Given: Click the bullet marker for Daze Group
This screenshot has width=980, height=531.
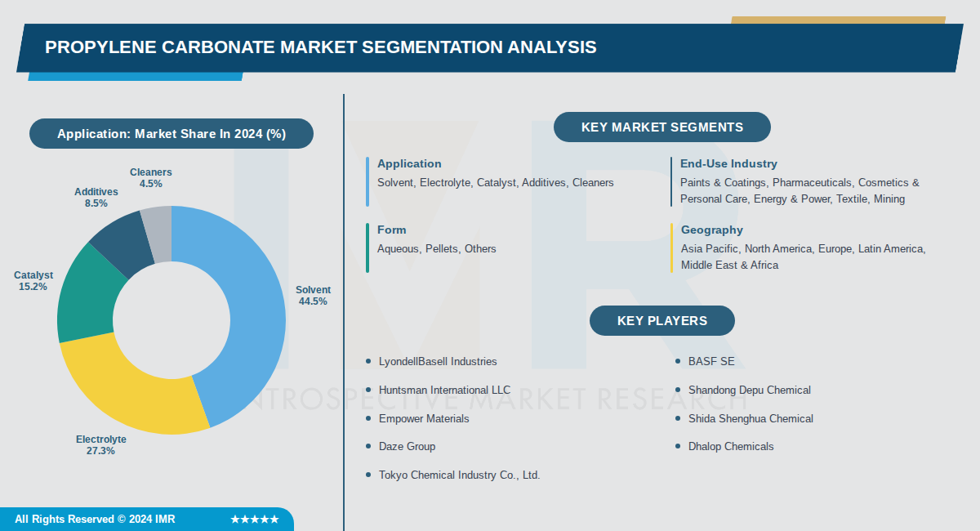Looking at the screenshot, I should coord(369,447).
